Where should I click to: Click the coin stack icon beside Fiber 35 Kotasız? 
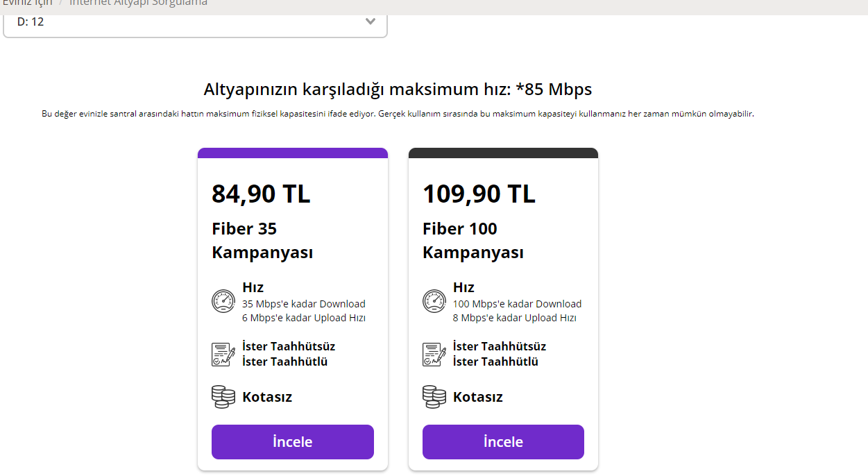pos(223,397)
